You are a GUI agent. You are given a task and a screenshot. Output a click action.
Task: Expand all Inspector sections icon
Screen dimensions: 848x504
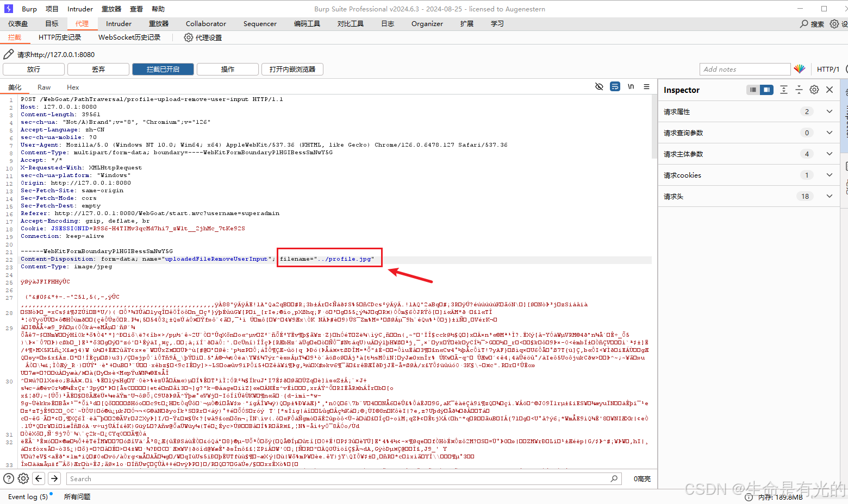coord(783,90)
